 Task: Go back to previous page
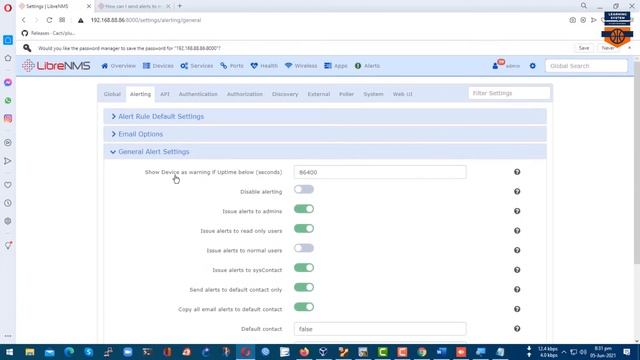tap(24, 20)
